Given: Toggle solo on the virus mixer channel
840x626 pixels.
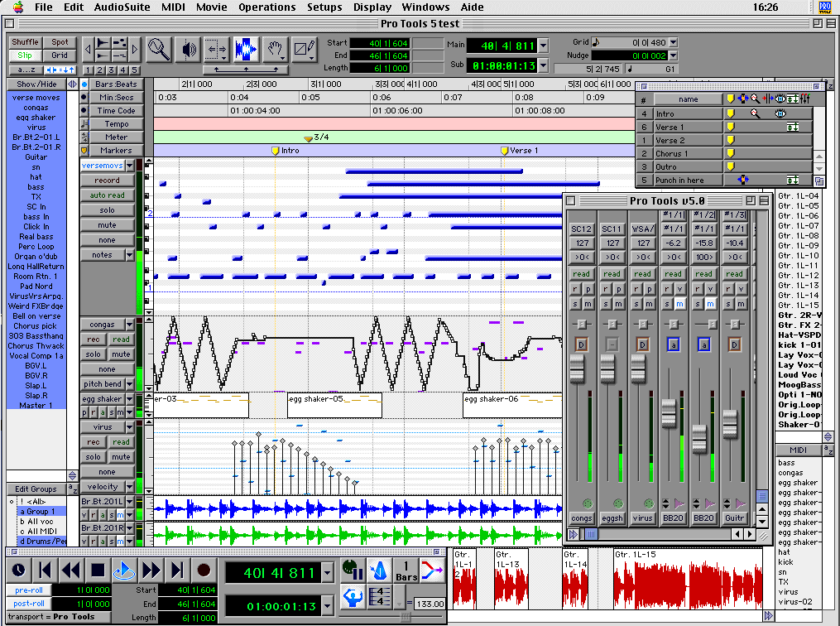Looking at the screenshot, I should pyautogui.click(x=636, y=305).
